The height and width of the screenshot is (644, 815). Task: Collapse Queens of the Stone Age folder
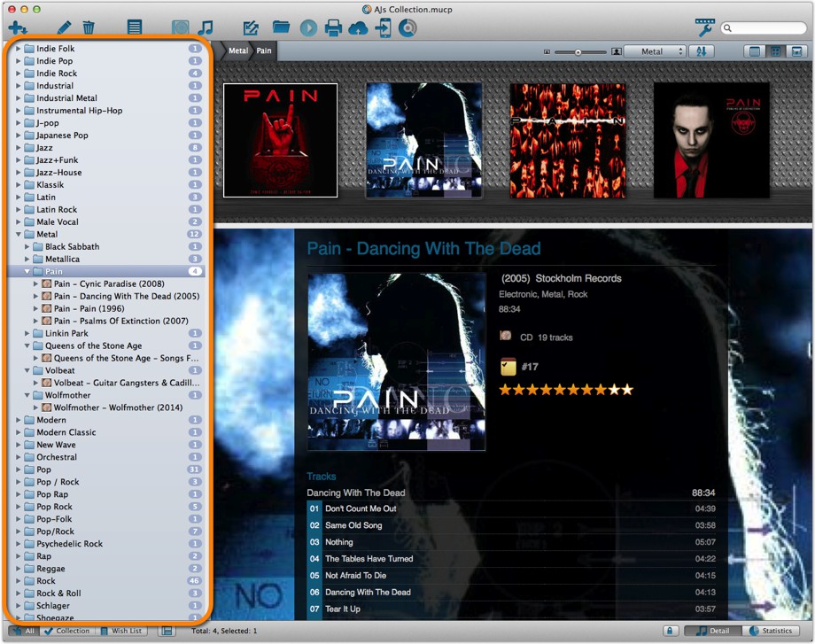pos(27,345)
